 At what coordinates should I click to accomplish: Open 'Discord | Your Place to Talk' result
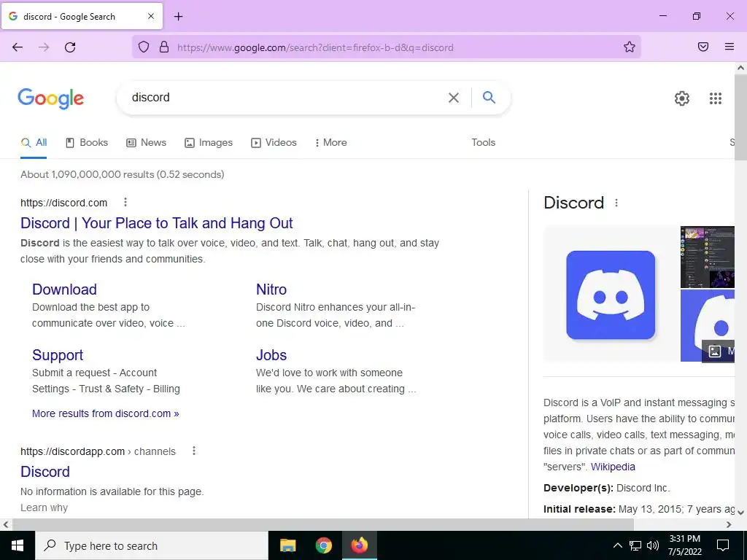coord(156,223)
